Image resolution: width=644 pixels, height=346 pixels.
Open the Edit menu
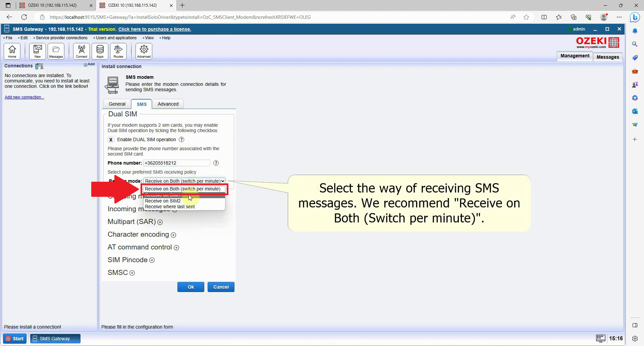pos(23,38)
